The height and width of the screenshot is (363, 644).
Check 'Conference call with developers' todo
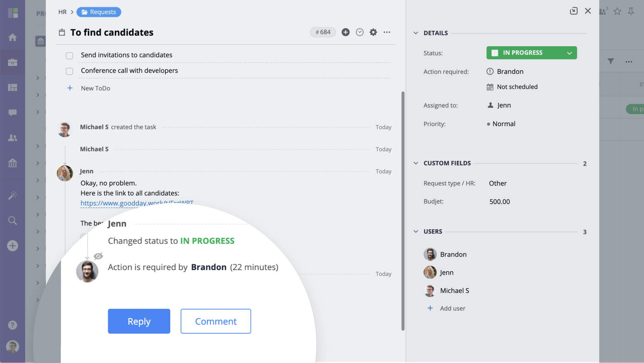point(69,71)
